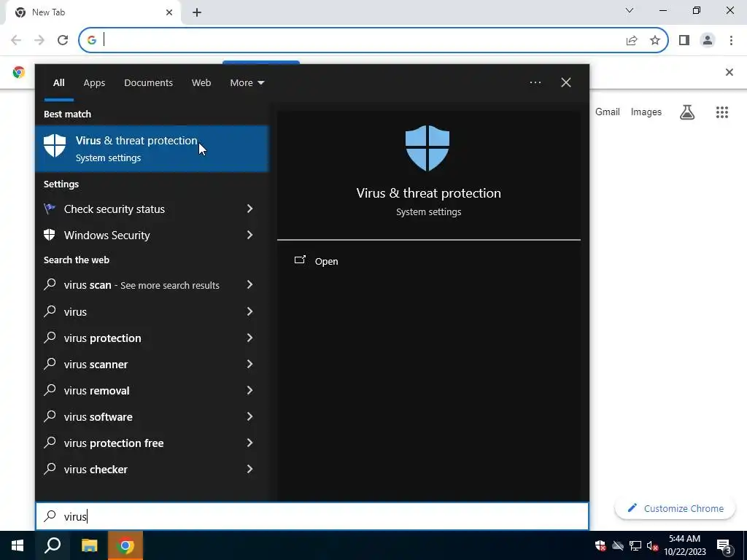Screen dimensions: 747x560
Task: Click the Open external-link icon
Action: point(300,260)
